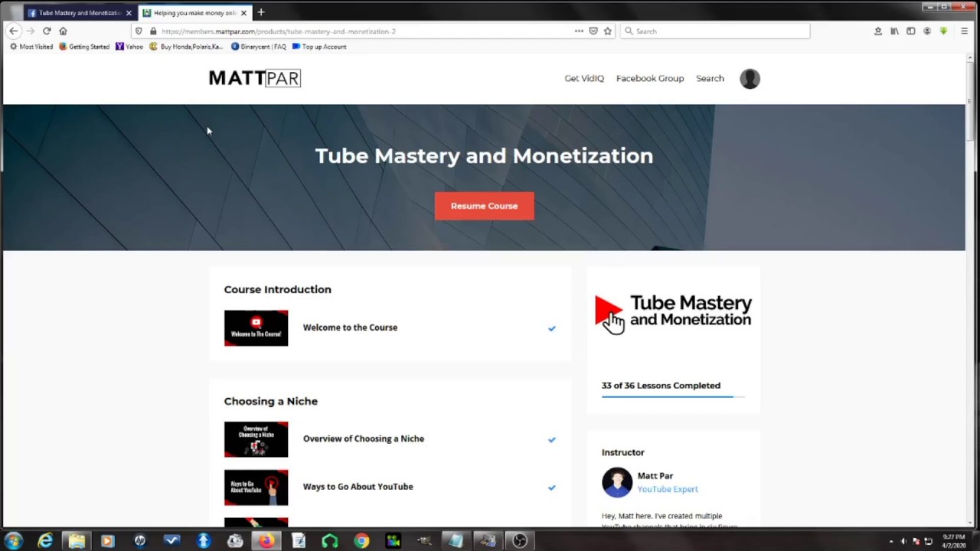The height and width of the screenshot is (551, 980).
Task: Open 'Welcome to the Course' lesson title
Action: click(x=350, y=328)
